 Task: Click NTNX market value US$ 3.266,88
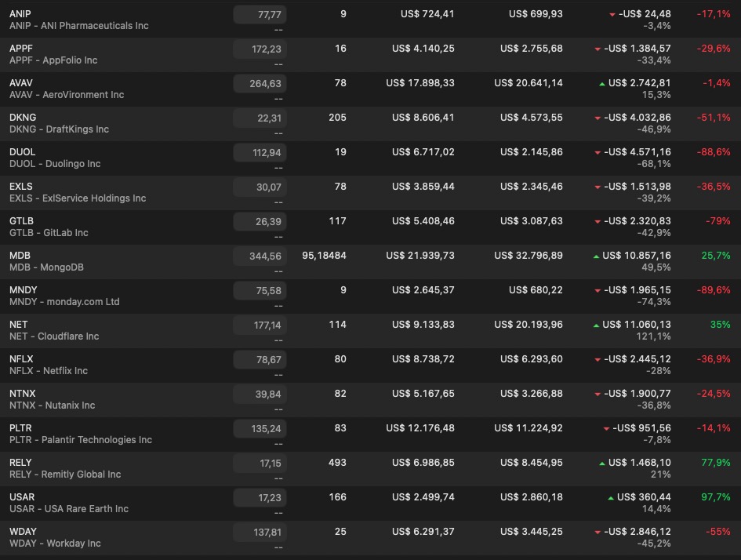pos(531,394)
